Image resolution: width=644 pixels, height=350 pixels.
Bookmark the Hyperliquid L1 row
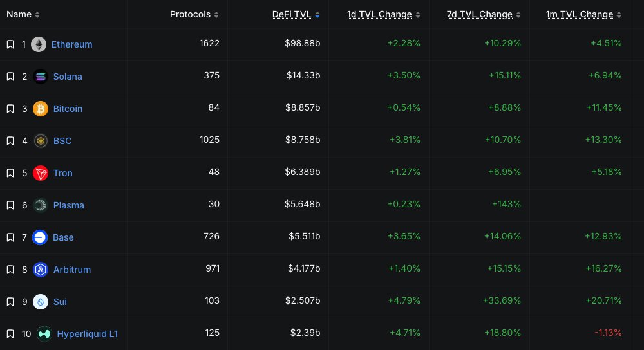click(x=10, y=334)
